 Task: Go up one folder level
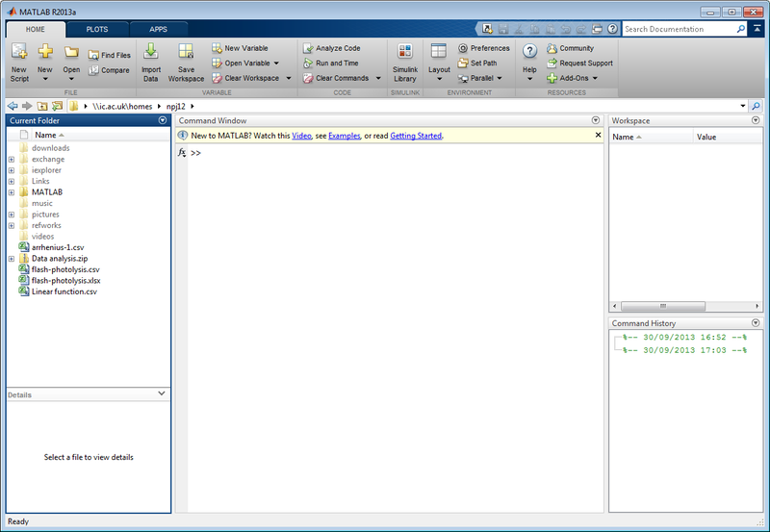42,106
